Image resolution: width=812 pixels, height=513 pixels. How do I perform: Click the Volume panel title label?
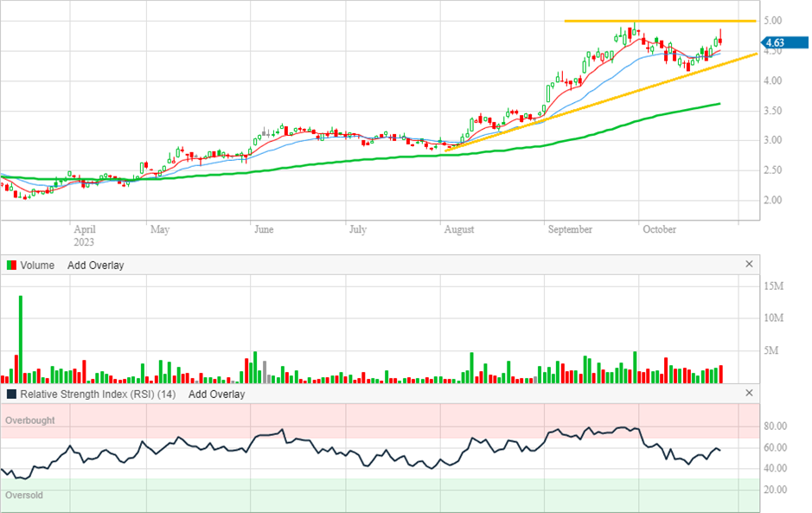pyautogui.click(x=37, y=266)
